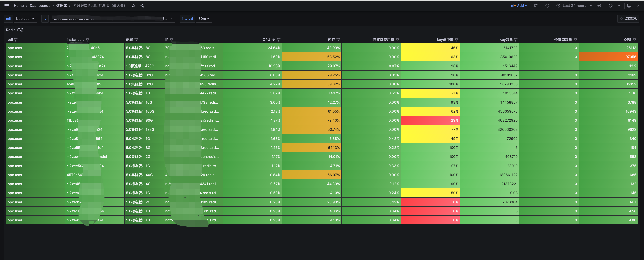
Task: Open the instanceid column filter
Action: (88, 40)
